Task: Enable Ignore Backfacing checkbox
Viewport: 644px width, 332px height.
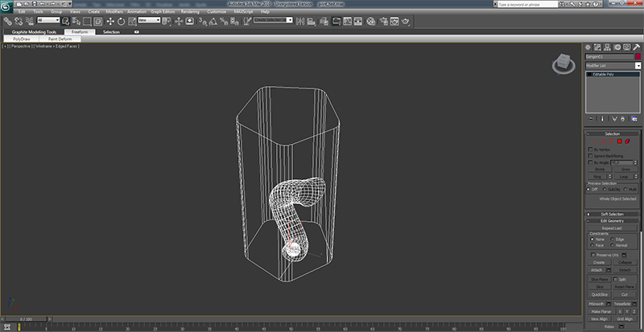Action: (x=591, y=157)
